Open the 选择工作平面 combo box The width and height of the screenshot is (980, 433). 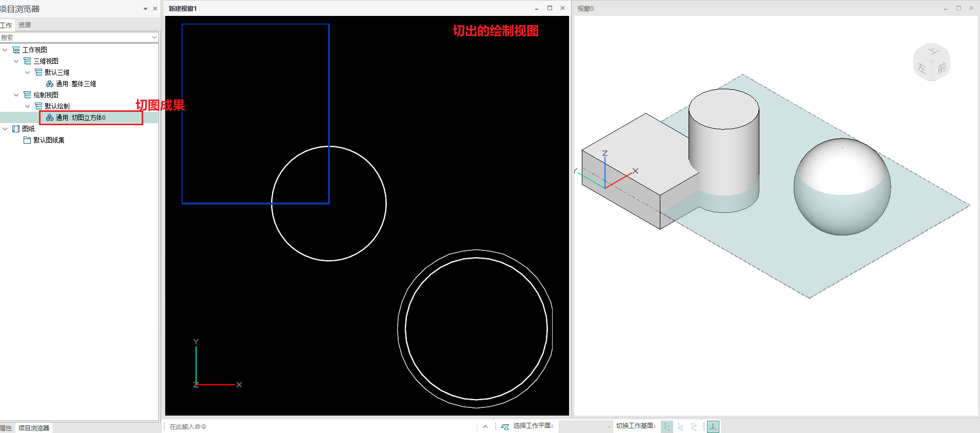tap(585, 426)
